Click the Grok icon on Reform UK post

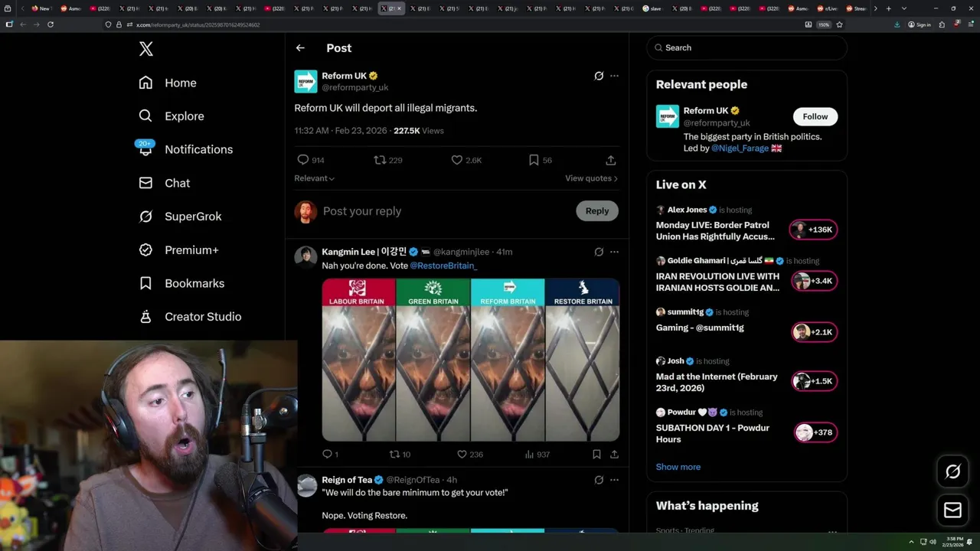click(x=599, y=76)
